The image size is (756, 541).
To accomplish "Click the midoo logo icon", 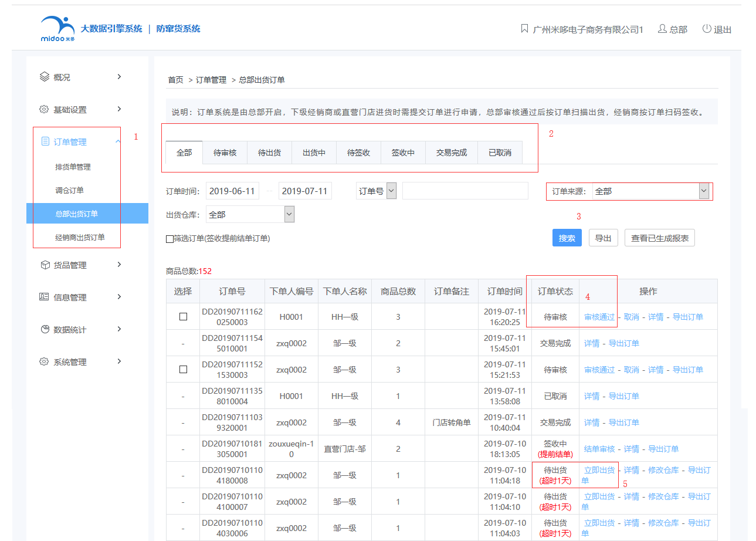I will point(57,29).
